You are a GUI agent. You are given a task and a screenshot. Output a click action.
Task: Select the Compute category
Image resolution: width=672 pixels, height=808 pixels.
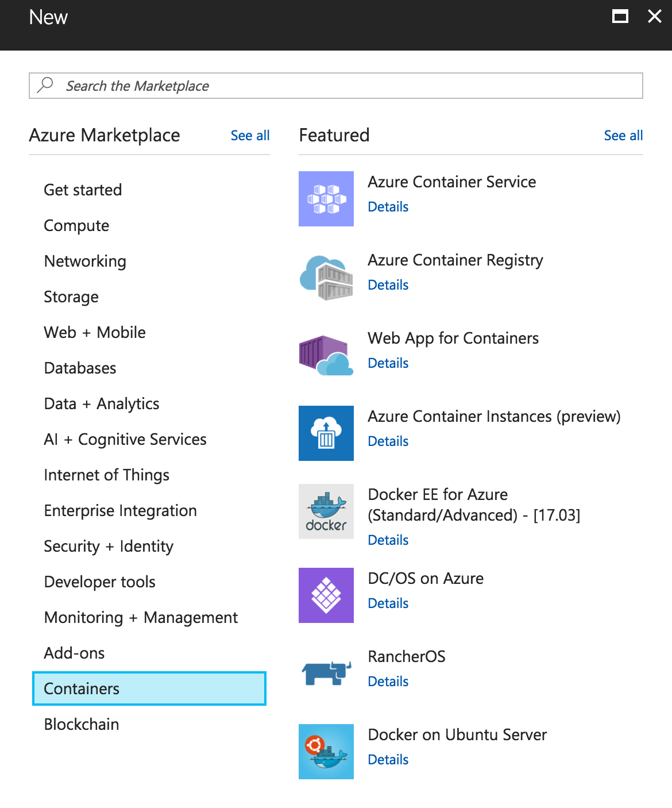[76, 225]
